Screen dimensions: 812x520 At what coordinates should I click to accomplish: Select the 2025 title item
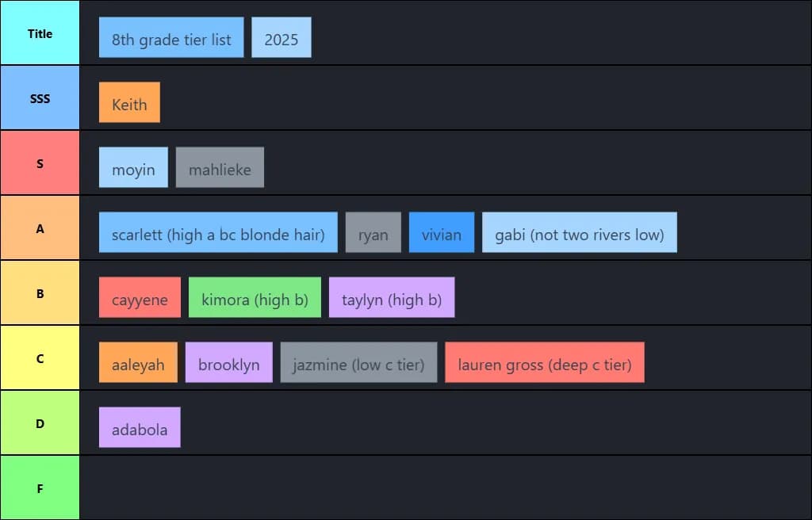tap(281, 38)
